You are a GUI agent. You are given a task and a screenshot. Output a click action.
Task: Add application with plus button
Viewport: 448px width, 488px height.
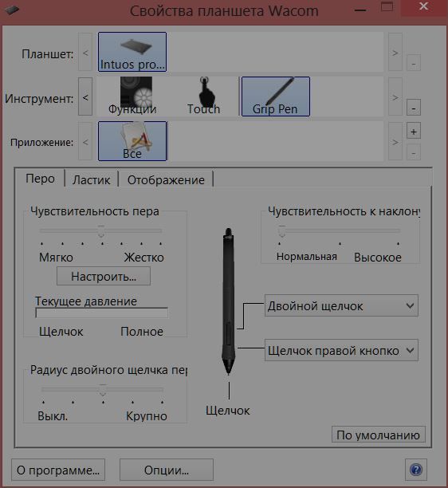[414, 131]
